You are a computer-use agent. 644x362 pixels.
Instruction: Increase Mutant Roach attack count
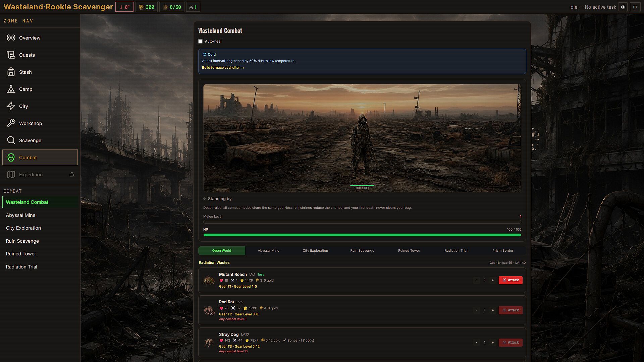coord(493,280)
